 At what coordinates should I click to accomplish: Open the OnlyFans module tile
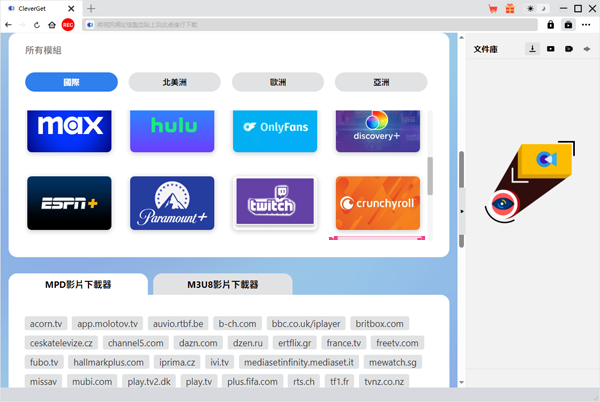click(275, 131)
